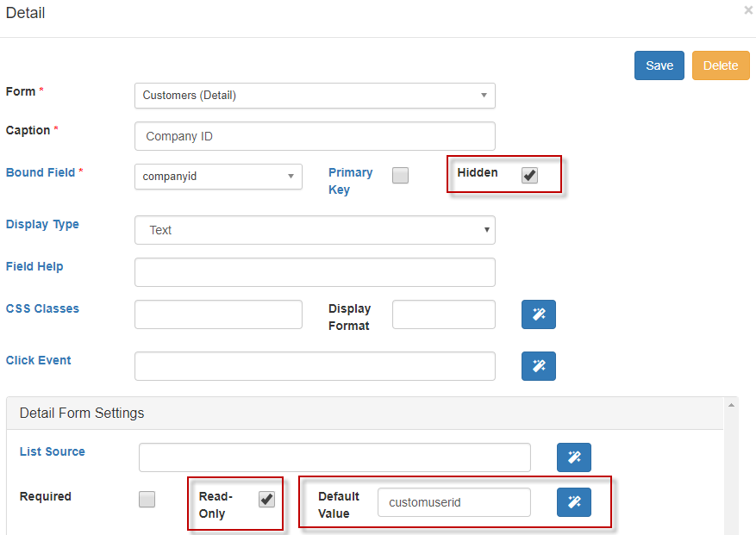This screenshot has width=756, height=535.
Task: Expand the Bound Field dropdown showing companyid
Action: coord(218,177)
